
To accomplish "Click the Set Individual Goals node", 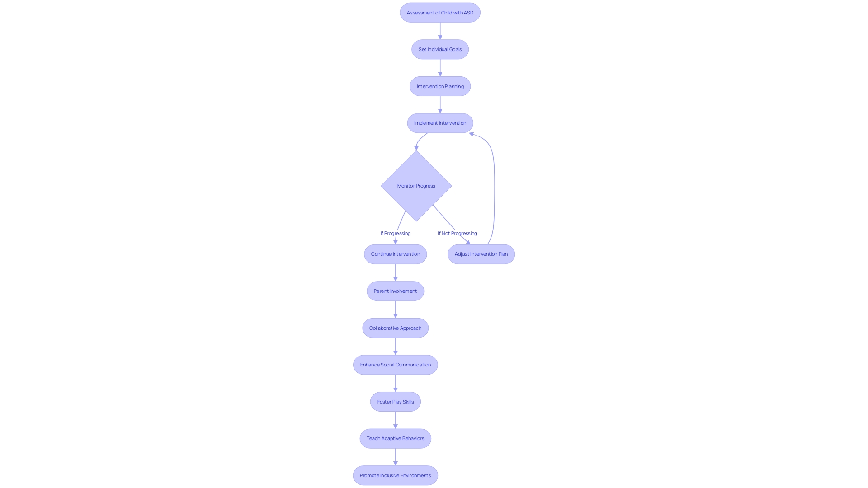I will [440, 49].
